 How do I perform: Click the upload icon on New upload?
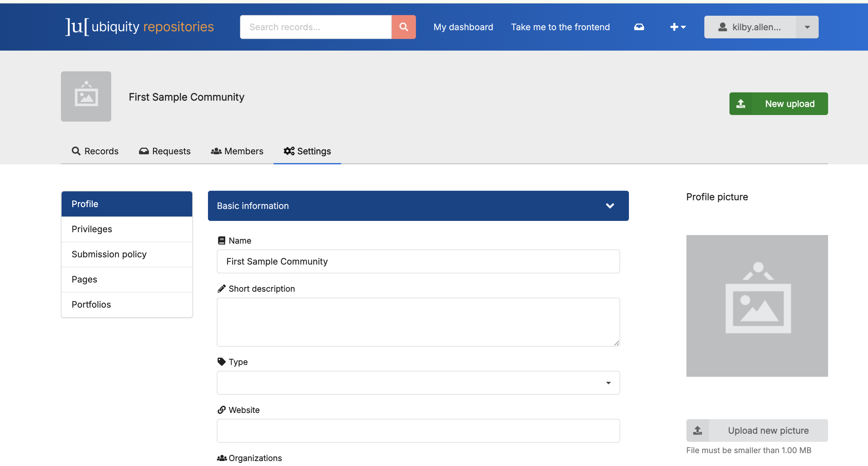pos(741,104)
